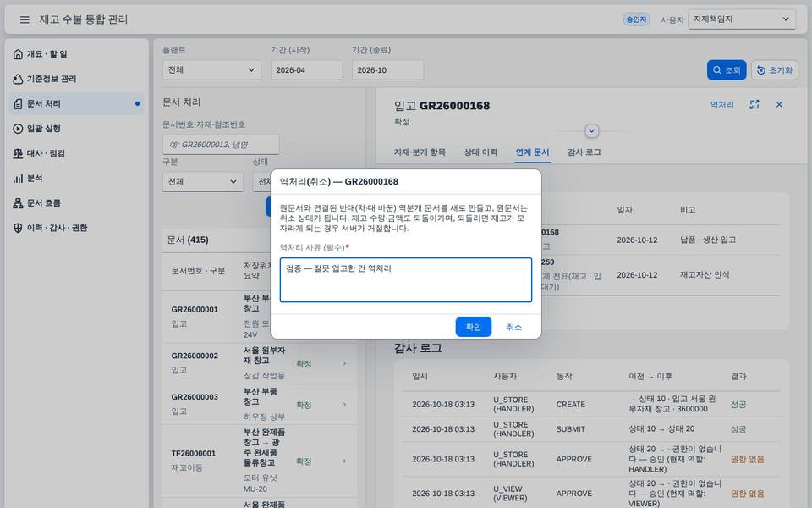Image resolution: width=812 pixels, height=508 pixels.
Task: Click the 대사·점검 scale icon
Action: [18, 153]
